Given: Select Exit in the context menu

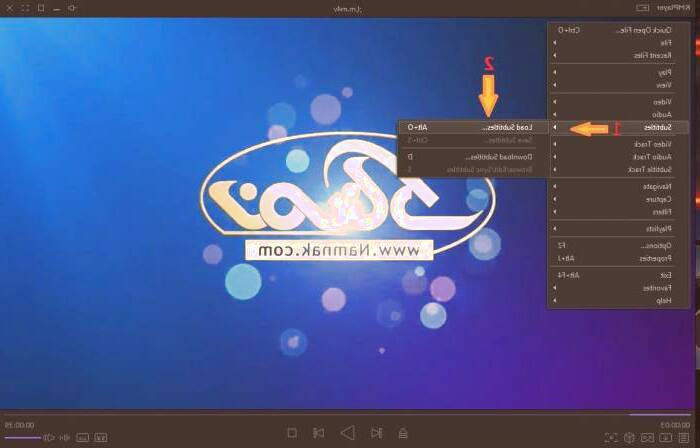Looking at the screenshot, I should pos(618,275).
